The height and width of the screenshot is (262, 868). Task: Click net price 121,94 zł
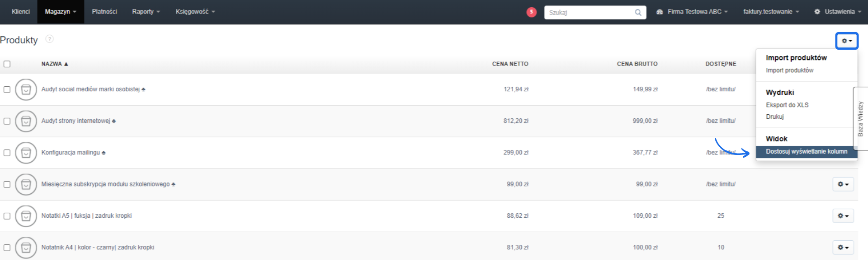pos(516,89)
